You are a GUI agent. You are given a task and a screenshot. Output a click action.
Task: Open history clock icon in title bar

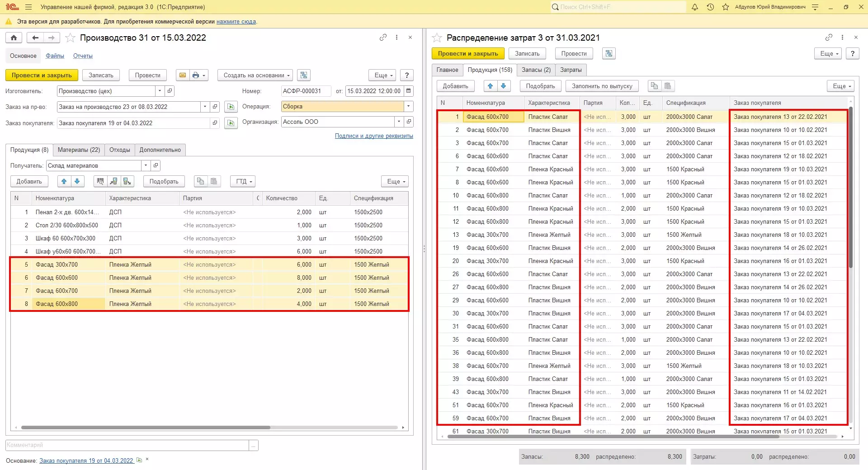[x=710, y=7]
